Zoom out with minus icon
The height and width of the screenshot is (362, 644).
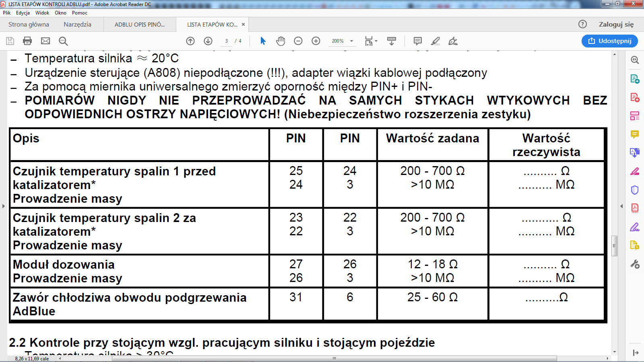pos(298,41)
